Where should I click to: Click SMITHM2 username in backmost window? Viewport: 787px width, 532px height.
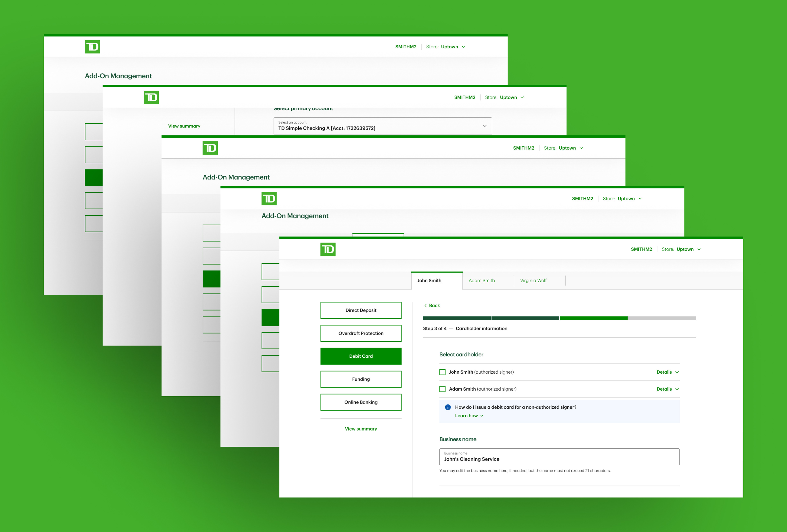(406, 47)
